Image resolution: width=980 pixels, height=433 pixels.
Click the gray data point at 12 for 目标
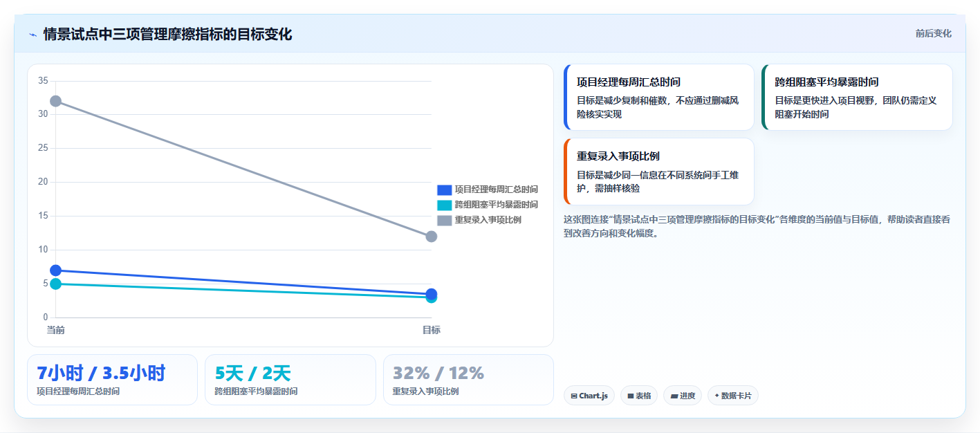(432, 237)
